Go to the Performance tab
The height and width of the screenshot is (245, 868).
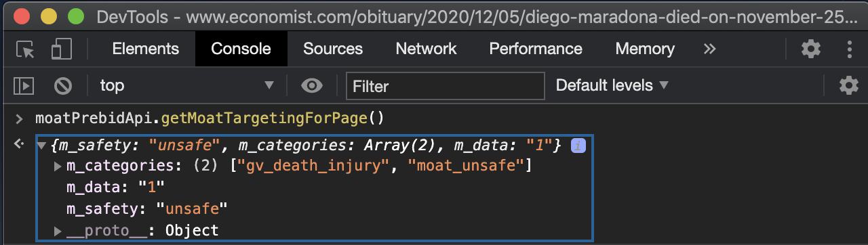point(536,49)
